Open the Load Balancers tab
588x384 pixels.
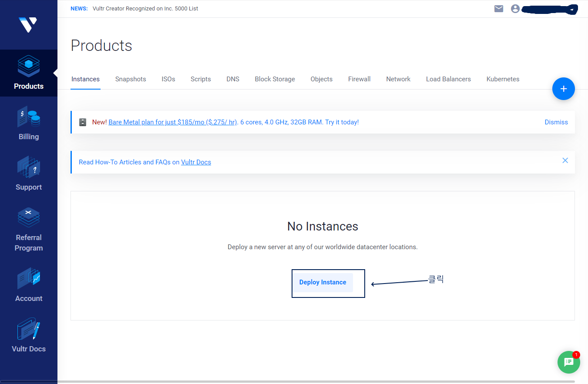[x=448, y=79]
